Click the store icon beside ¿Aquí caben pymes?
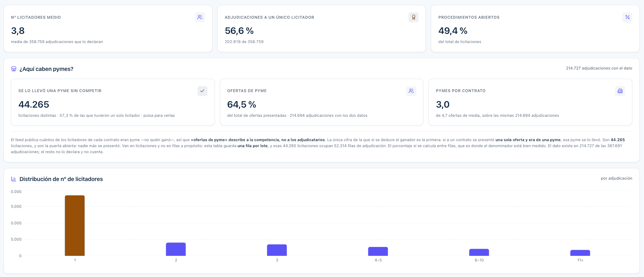The image size is (644, 277). coord(14,69)
